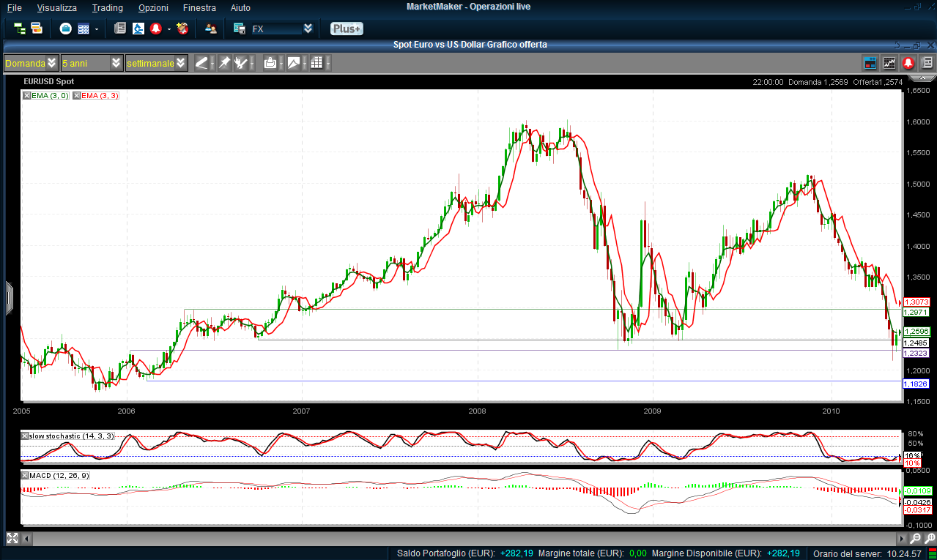This screenshot has height=560, width=937.
Task: Click the red alarm bell in main toolbar
Action: (x=156, y=29)
